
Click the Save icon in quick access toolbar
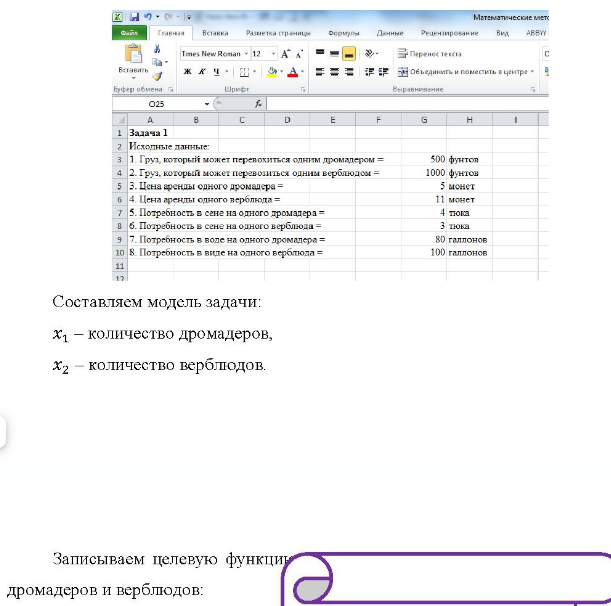pos(134,17)
